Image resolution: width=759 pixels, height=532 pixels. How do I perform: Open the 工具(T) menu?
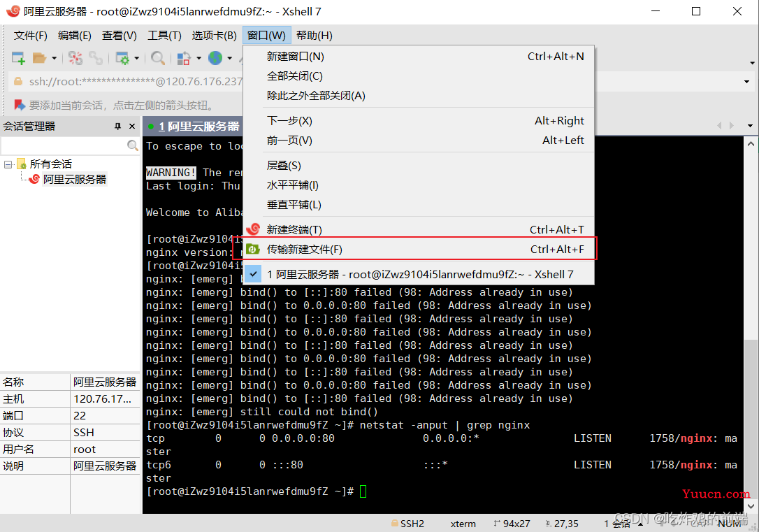(x=164, y=36)
